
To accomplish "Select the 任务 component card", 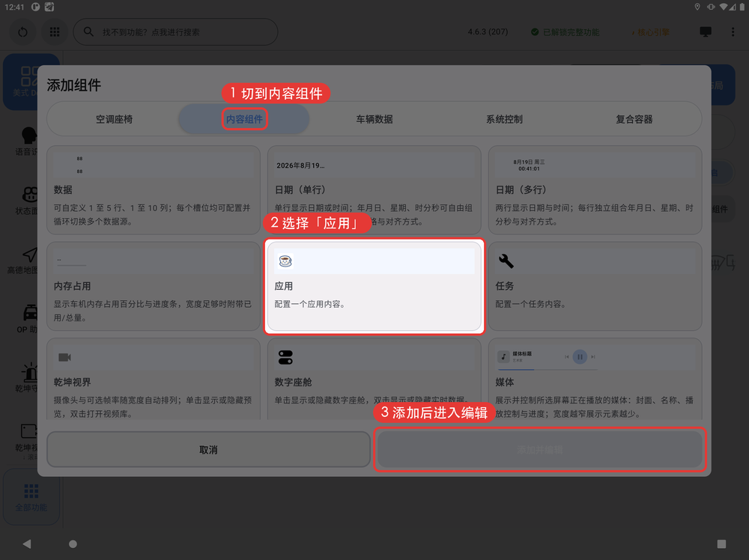I will click(595, 287).
